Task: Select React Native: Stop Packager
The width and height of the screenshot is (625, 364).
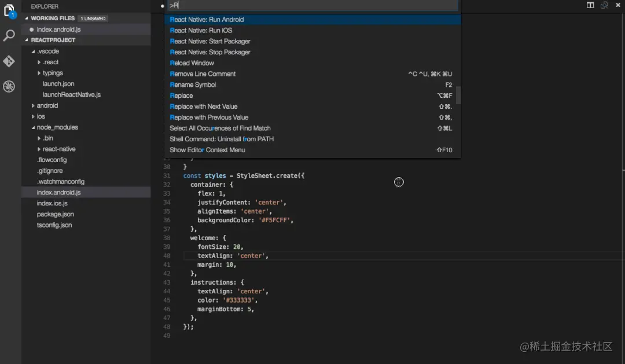Action: 312,52
